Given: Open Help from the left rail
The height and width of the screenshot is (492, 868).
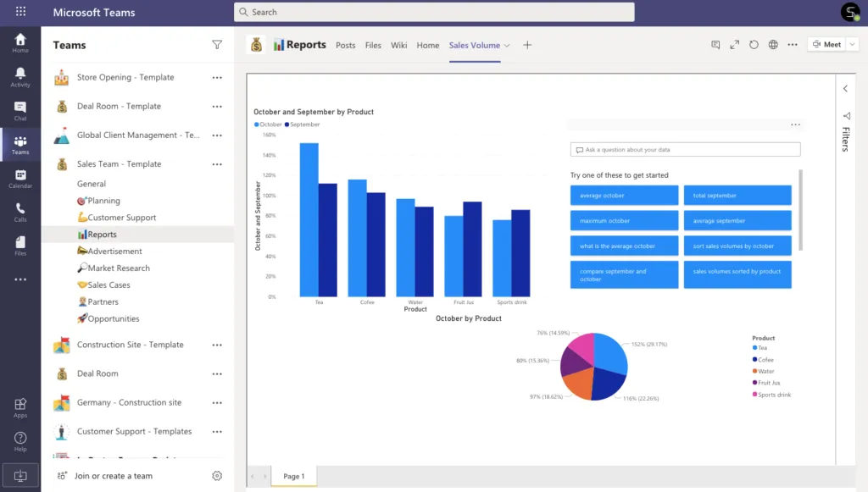Looking at the screenshot, I should click(x=20, y=442).
